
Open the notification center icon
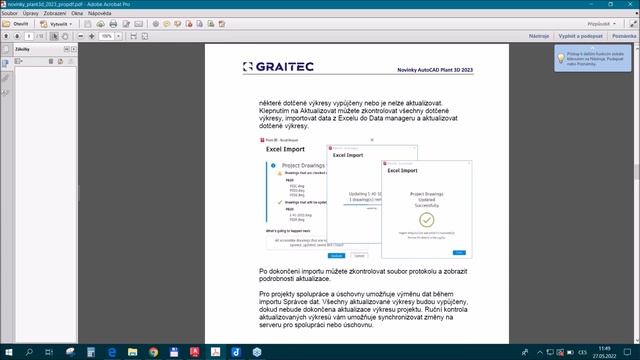(627, 352)
